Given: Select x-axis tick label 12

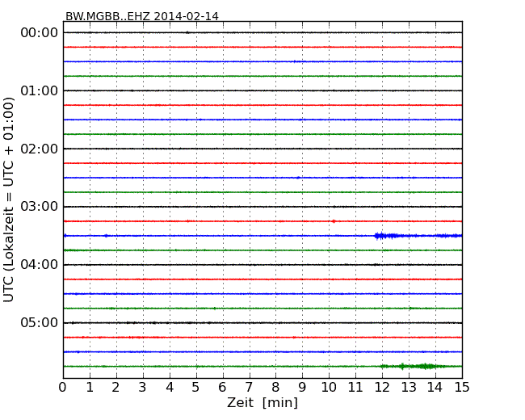Looking at the screenshot, I should click(382, 388).
